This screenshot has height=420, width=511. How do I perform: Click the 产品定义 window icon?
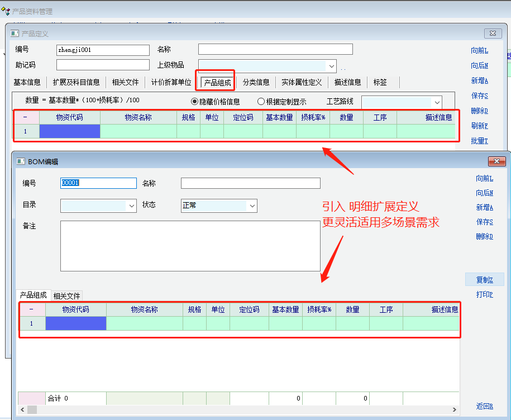(x=15, y=34)
